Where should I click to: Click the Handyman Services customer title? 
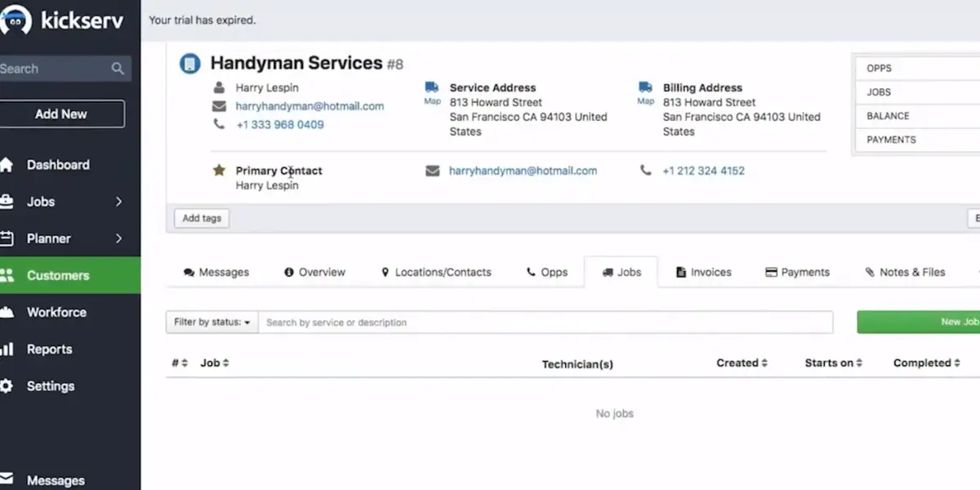296,63
